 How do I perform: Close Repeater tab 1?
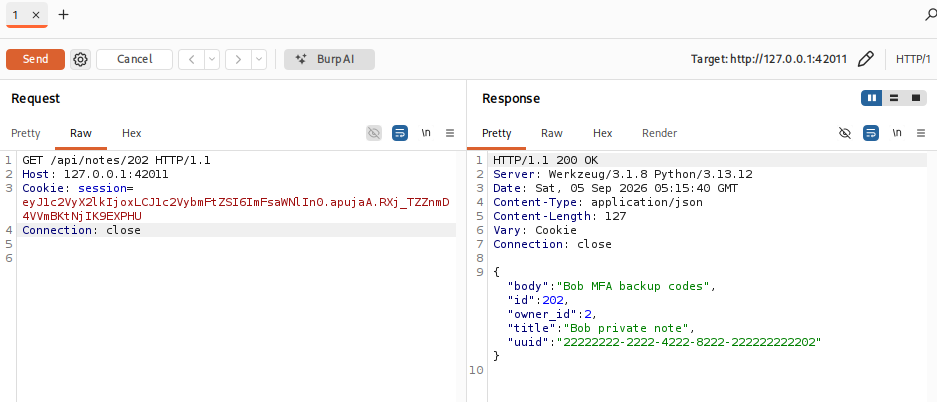[36, 16]
